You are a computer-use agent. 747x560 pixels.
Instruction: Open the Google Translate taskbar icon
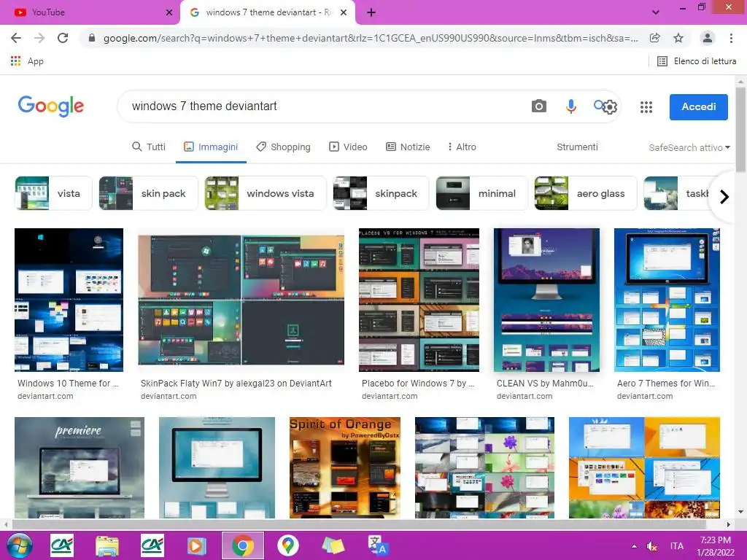[x=379, y=545]
